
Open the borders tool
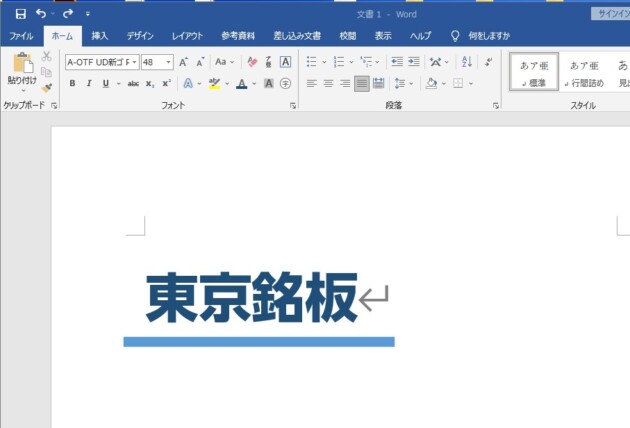pos(458,83)
